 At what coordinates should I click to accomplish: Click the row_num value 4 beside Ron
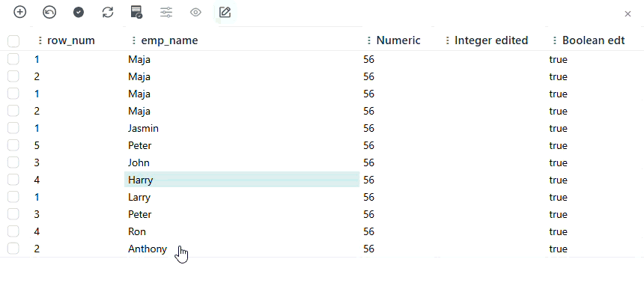[x=37, y=231]
